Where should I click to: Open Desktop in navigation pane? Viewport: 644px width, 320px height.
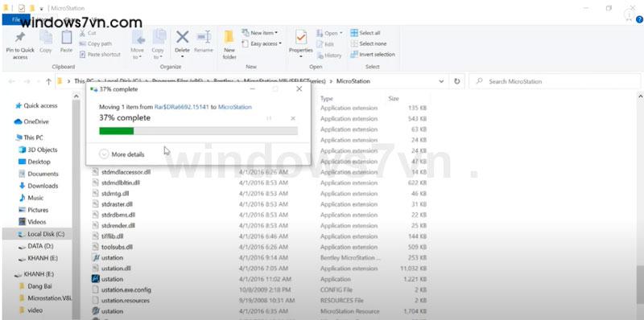(35, 162)
